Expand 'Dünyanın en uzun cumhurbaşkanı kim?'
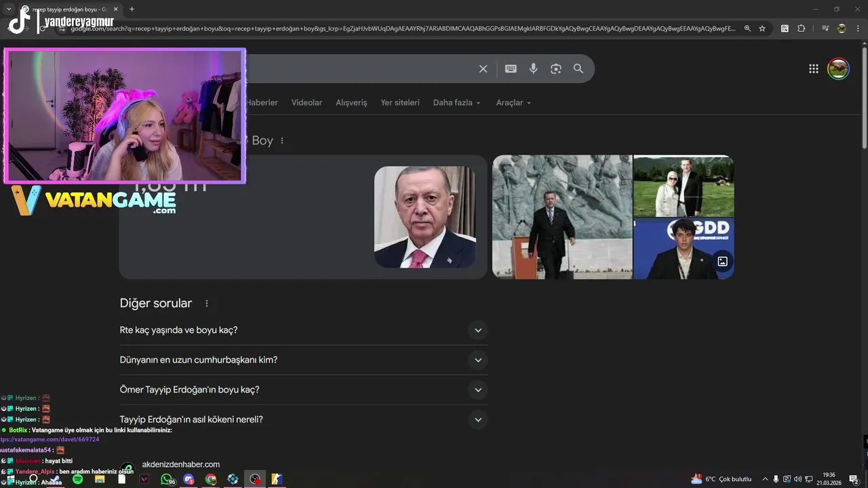The height and width of the screenshot is (488, 868). pyautogui.click(x=304, y=360)
